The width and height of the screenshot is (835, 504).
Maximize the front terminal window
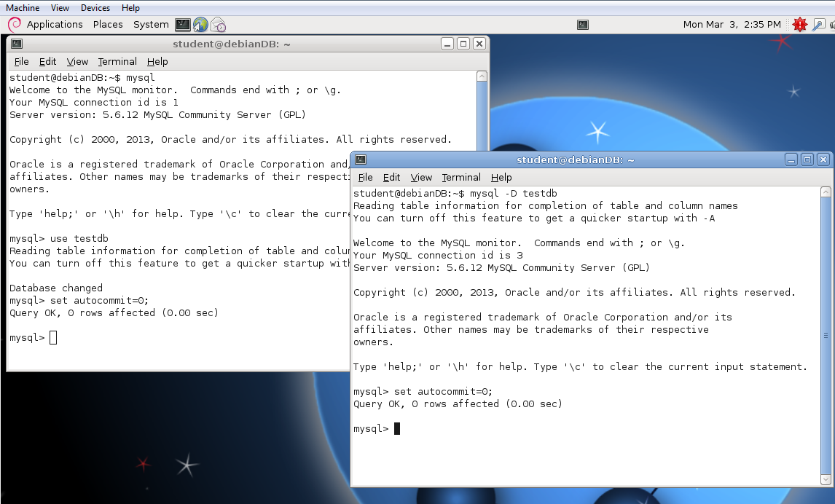point(807,160)
